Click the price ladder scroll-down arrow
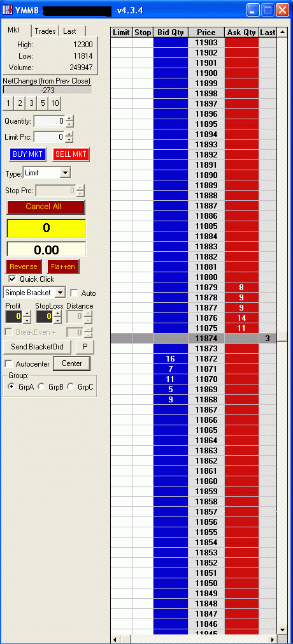The height and width of the screenshot is (644, 293). coord(282,629)
